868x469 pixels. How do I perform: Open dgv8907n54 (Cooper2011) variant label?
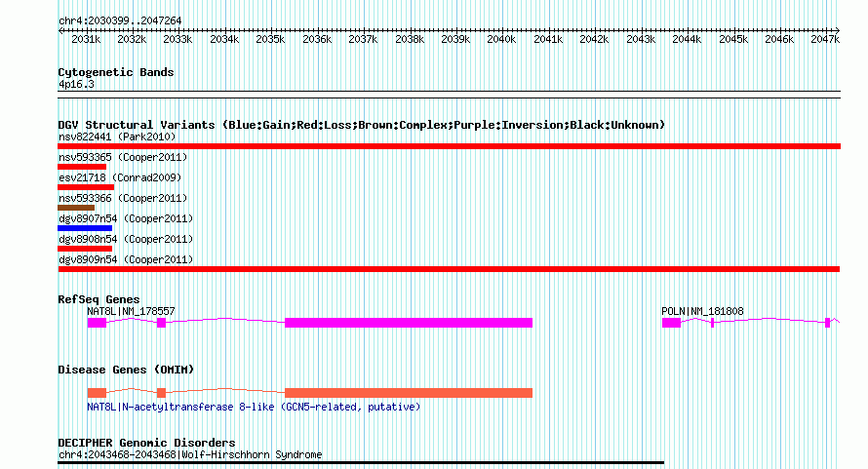pyautogui.click(x=126, y=218)
